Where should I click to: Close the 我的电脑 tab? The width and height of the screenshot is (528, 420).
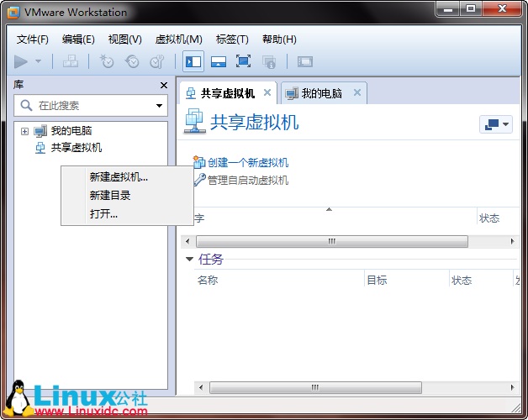click(357, 92)
